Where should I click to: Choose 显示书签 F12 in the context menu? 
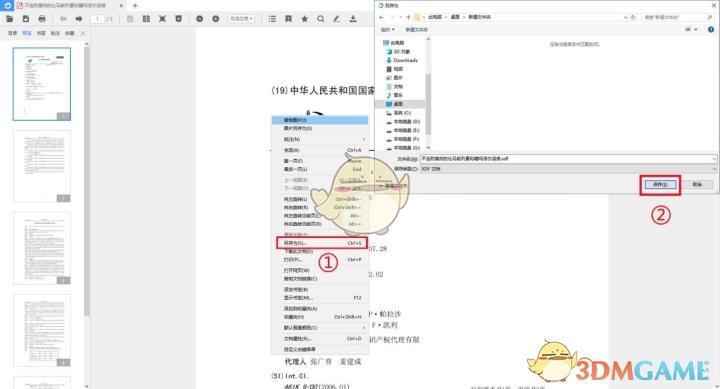pyautogui.click(x=320, y=298)
